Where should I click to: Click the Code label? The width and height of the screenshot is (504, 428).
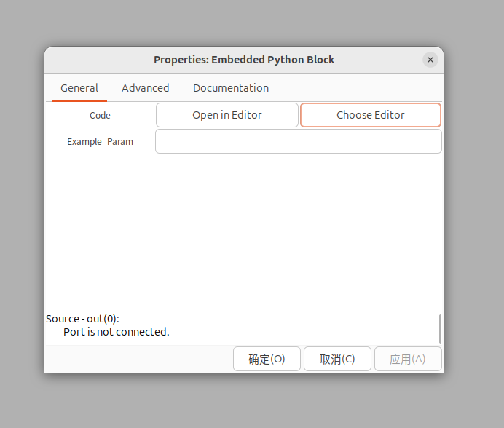click(100, 115)
